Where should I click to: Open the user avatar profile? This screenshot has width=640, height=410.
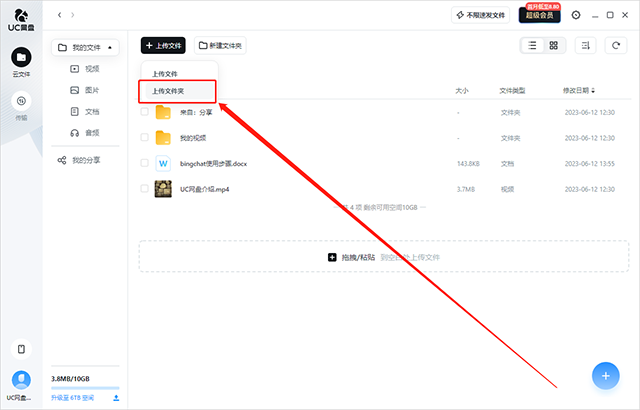pos(21,380)
